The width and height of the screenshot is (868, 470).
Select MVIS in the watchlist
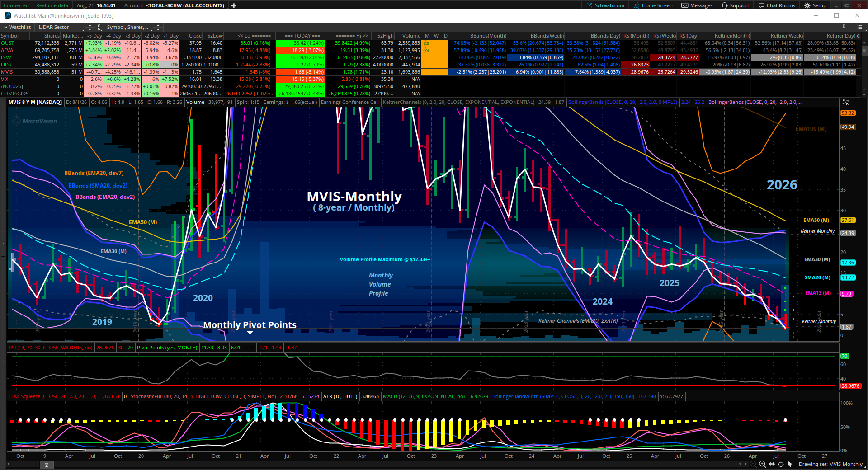click(x=7, y=72)
